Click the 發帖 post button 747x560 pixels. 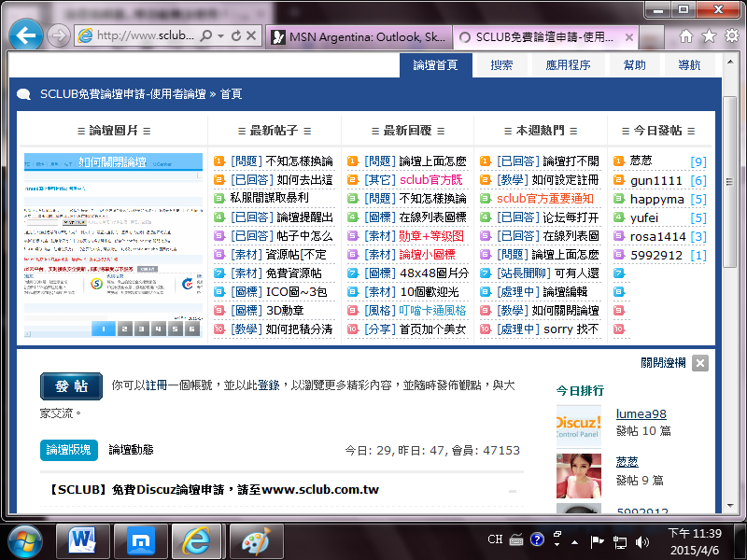coord(72,386)
